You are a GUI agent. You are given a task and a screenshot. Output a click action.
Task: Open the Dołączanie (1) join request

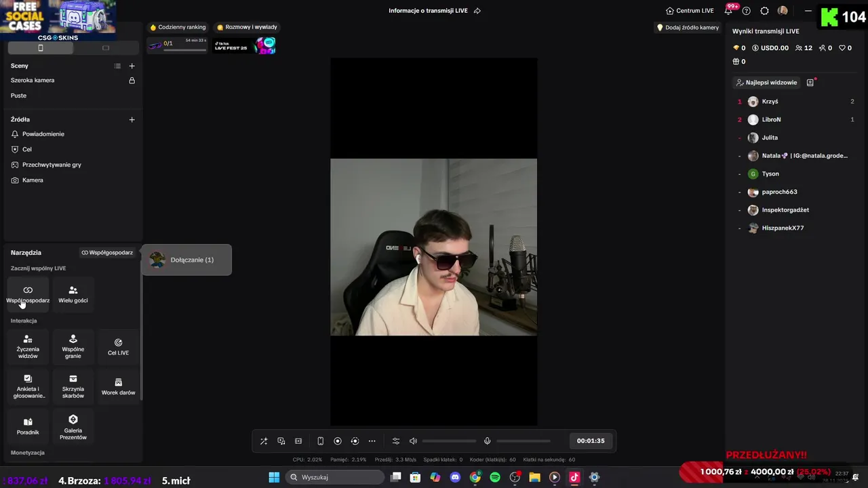[x=186, y=260]
